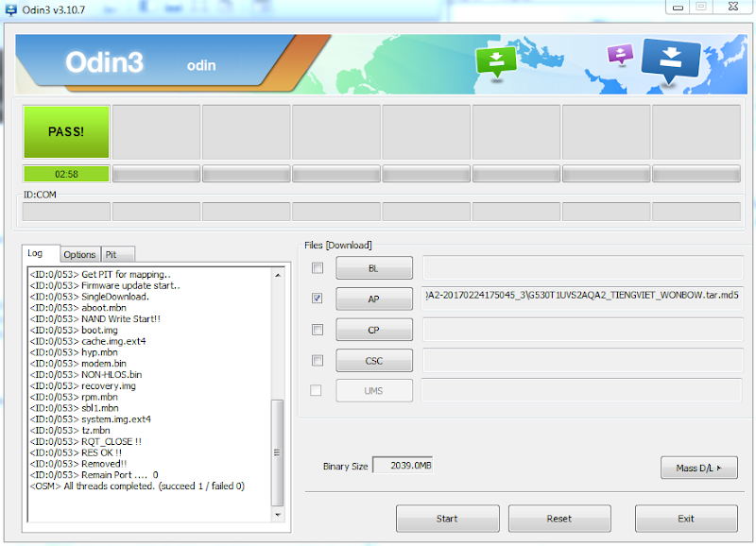Viewport: 756px width, 546px height.
Task: Exit the Odin3 application
Action: (686, 519)
